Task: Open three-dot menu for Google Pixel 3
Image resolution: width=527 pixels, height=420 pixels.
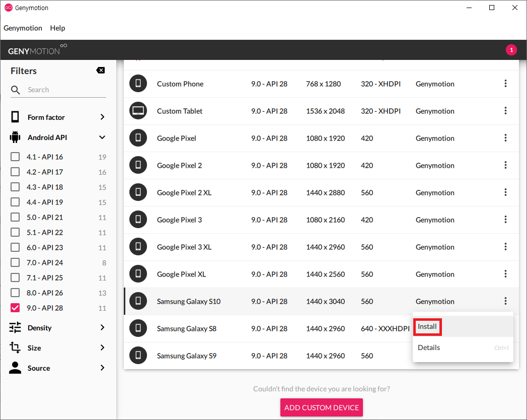Action: tap(505, 220)
